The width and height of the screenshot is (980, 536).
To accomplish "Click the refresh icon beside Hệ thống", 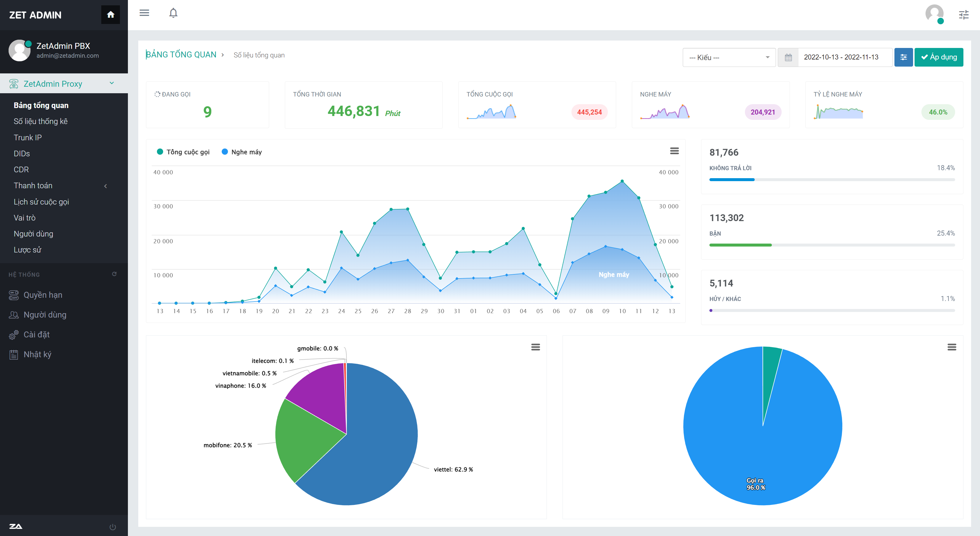I will (114, 274).
